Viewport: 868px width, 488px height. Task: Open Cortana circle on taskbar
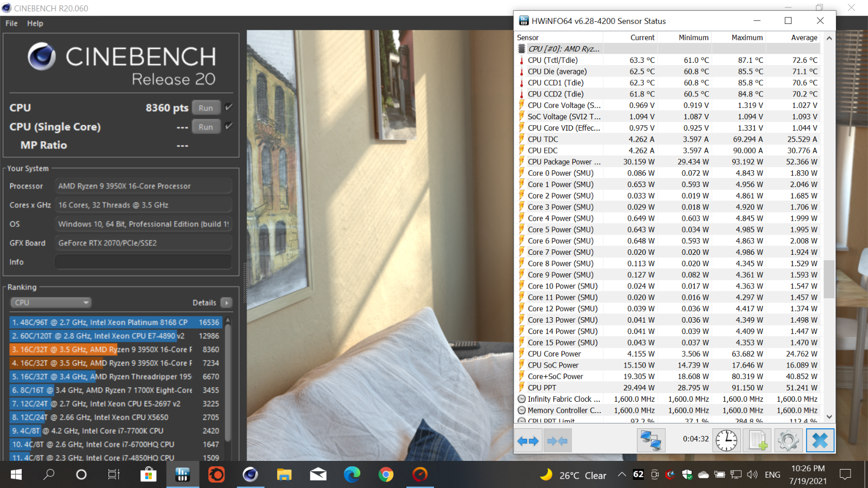click(81, 475)
